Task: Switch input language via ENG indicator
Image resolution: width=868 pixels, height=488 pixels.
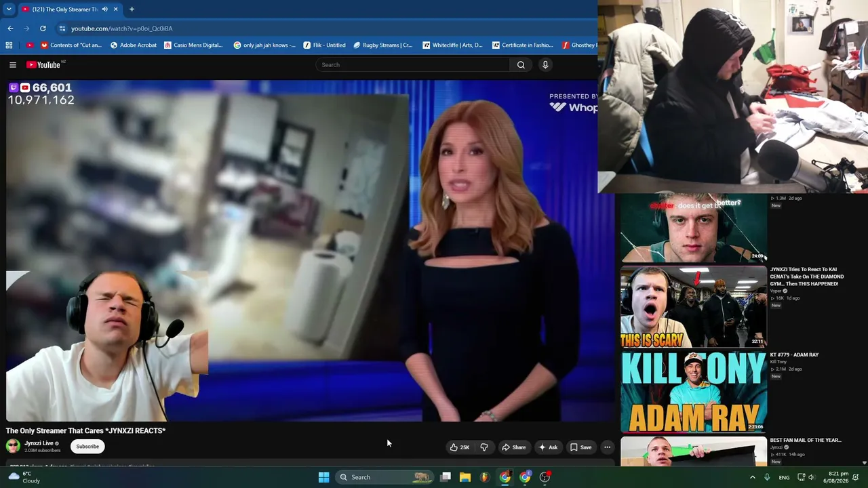Action: pos(784,478)
